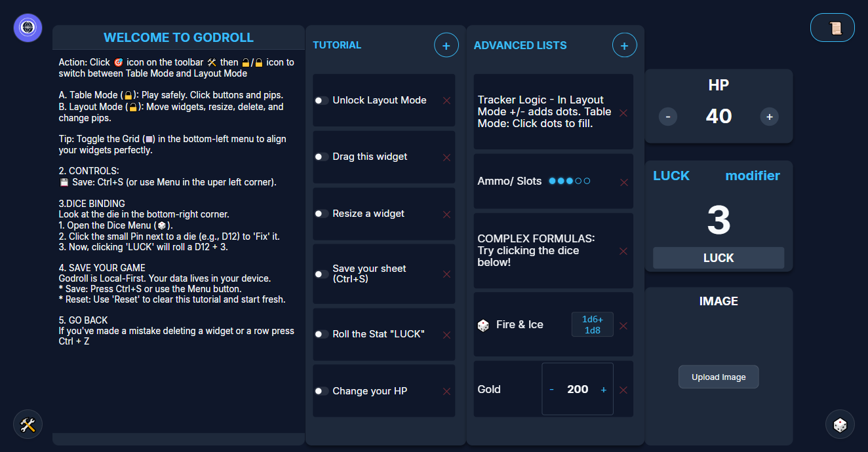Click the WELCOME TO GODROLL title
The width and height of the screenshot is (868, 452).
(x=178, y=37)
